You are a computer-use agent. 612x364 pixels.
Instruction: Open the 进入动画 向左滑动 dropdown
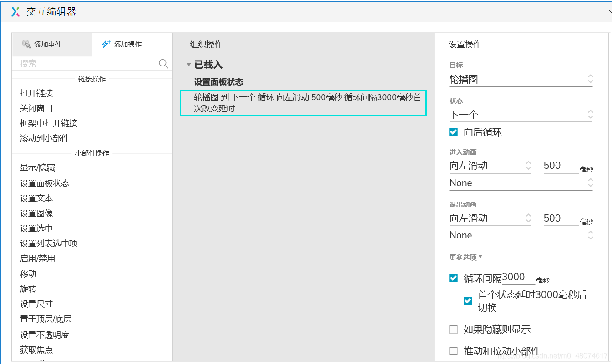click(490, 166)
